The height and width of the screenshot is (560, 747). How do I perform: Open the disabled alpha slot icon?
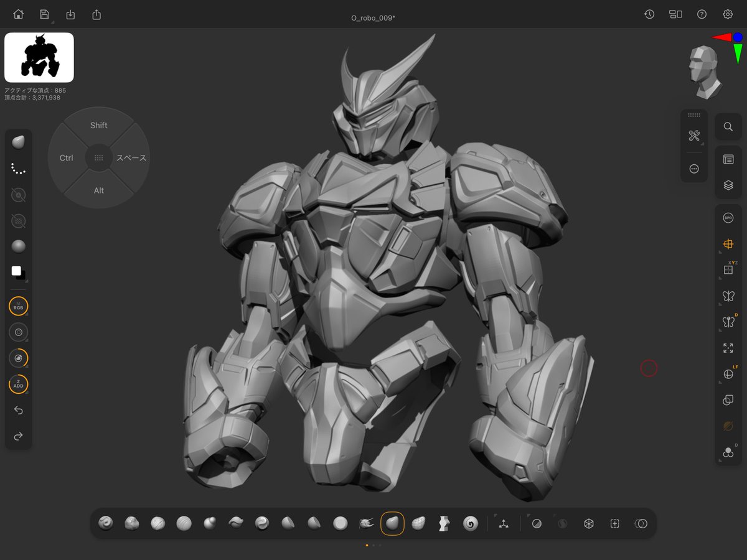coord(19,195)
